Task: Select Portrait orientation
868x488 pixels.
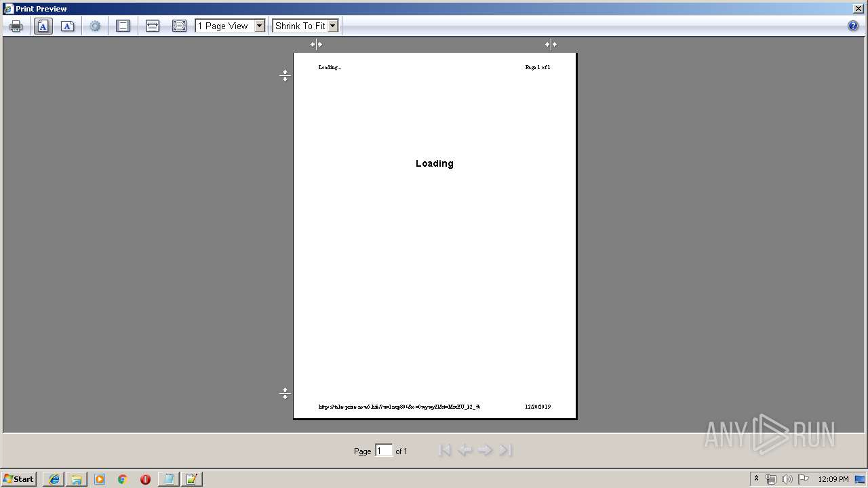Action: (43, 26)
